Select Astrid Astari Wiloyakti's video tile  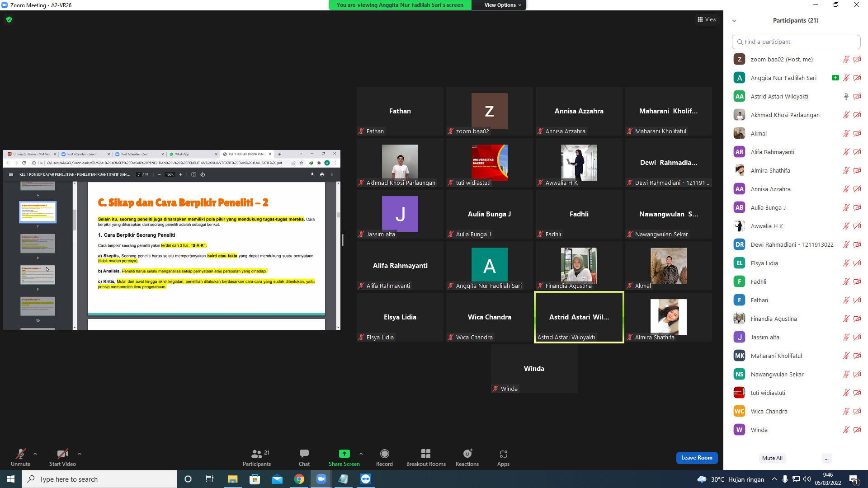[x=579, y=317]
